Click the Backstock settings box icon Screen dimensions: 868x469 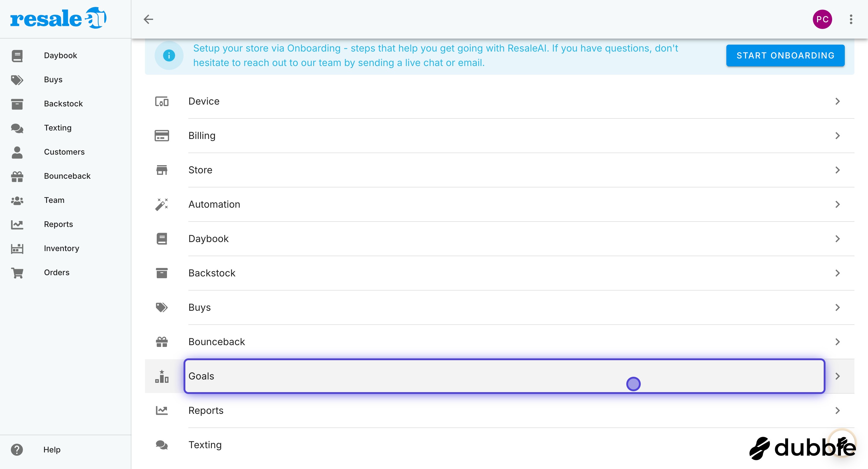162,273
